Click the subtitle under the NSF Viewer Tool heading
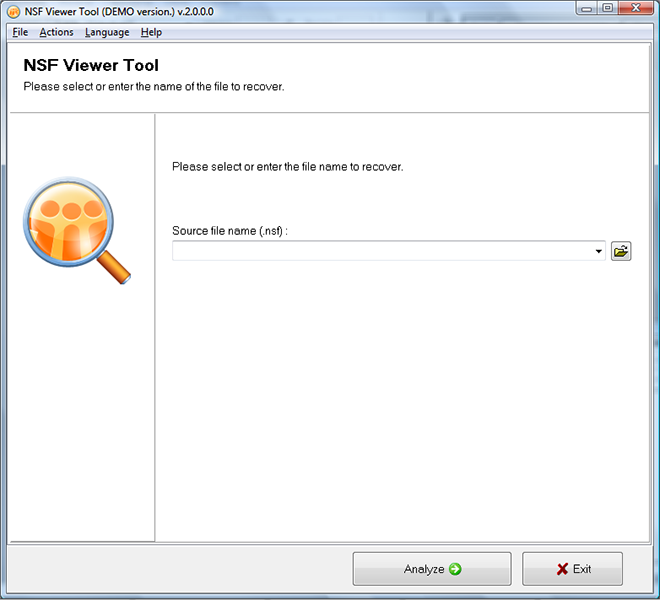Screen dimensions: 660x600 coord(154,86)
